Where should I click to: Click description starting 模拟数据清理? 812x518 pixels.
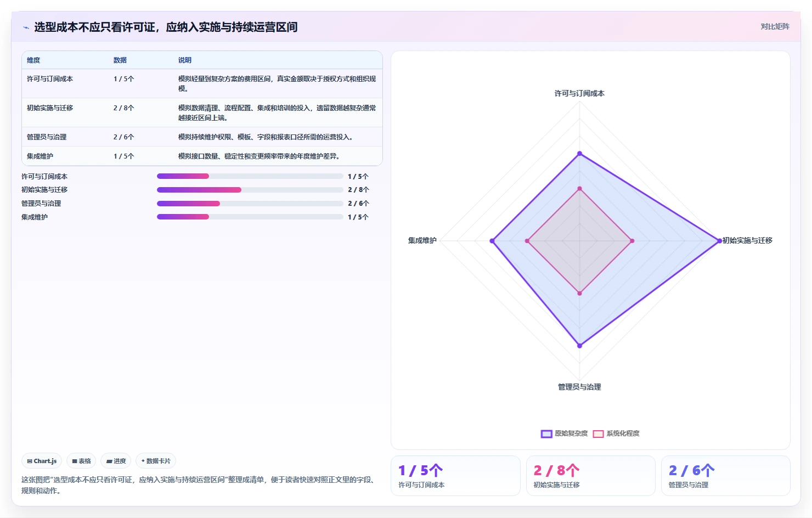click(x=277, y=112)
